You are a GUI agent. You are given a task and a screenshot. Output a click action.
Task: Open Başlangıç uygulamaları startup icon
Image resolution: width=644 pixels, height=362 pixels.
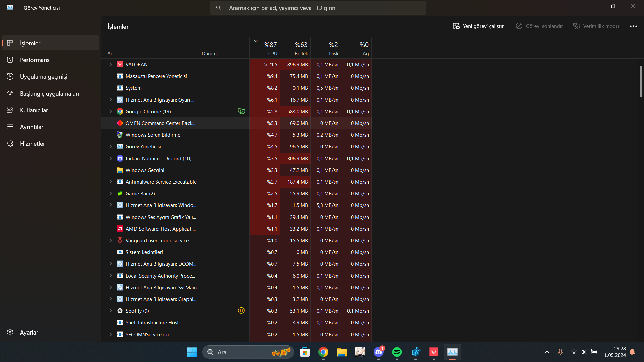[x=10, y=93]
